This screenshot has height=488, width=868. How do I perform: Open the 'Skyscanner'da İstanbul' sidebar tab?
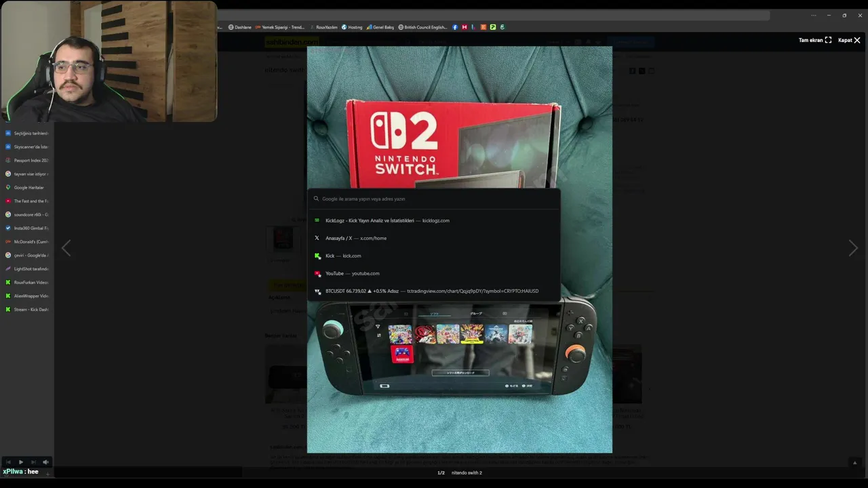click(27, 147)
